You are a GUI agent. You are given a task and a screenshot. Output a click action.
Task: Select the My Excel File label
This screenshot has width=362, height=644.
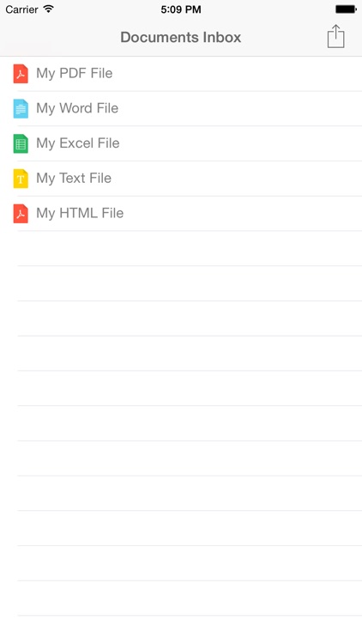click(78, 143)
